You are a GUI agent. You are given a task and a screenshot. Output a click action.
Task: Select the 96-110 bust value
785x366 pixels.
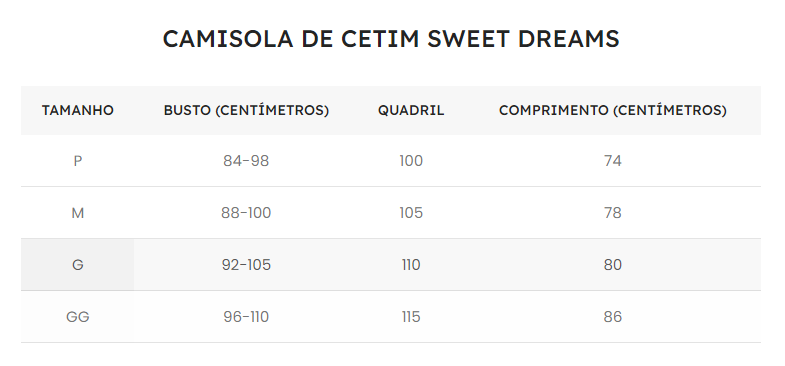(246, 317)
